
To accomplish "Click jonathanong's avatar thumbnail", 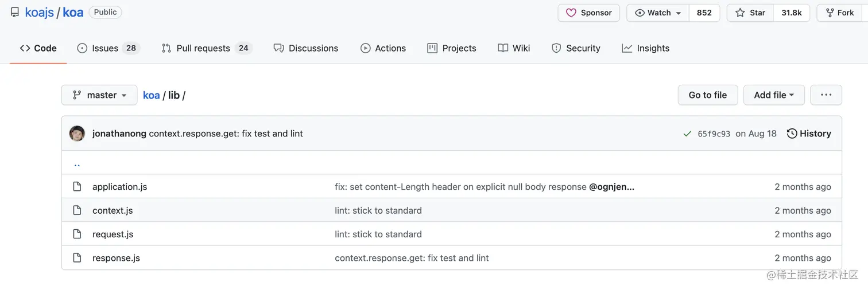I will [77, 134].
